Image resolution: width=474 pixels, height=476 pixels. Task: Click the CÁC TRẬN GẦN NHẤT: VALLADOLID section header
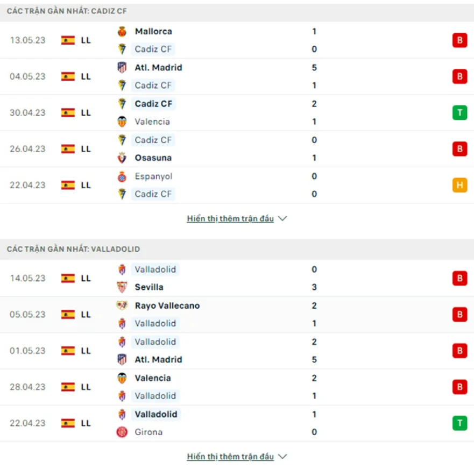[x=72, y=248]
